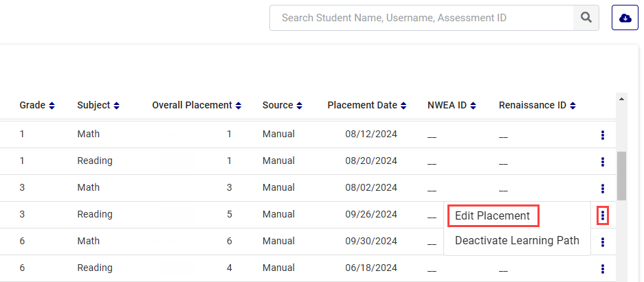Select Edit Placement from the menu

pos(492,215)
